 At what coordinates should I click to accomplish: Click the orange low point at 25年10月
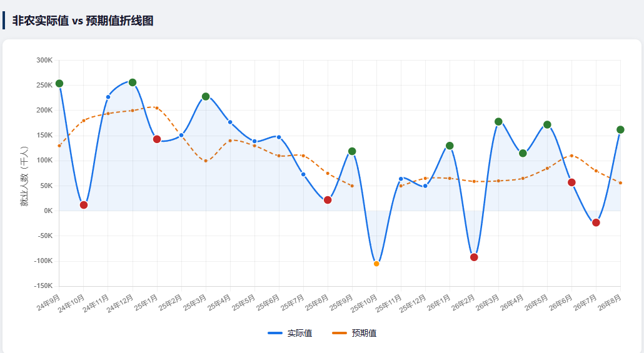tap(376, 264)
